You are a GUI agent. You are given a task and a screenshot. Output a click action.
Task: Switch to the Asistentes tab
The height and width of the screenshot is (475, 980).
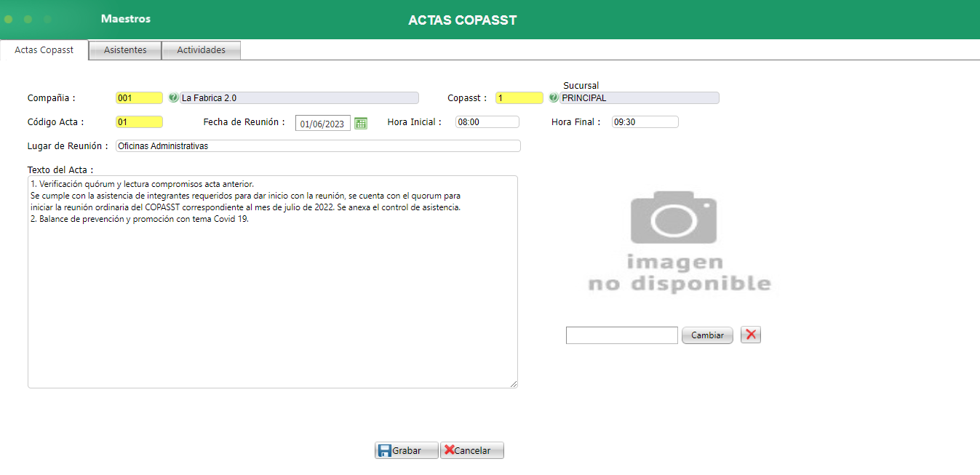124,49
